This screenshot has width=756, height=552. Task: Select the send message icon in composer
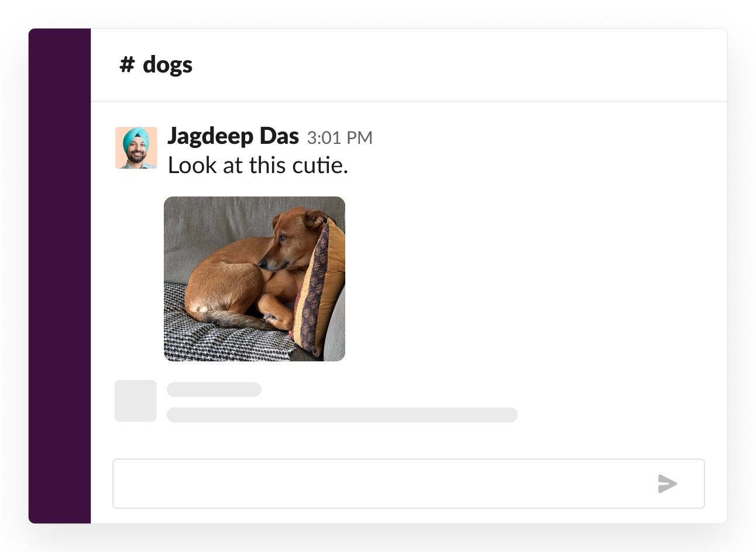click(667, 484)
